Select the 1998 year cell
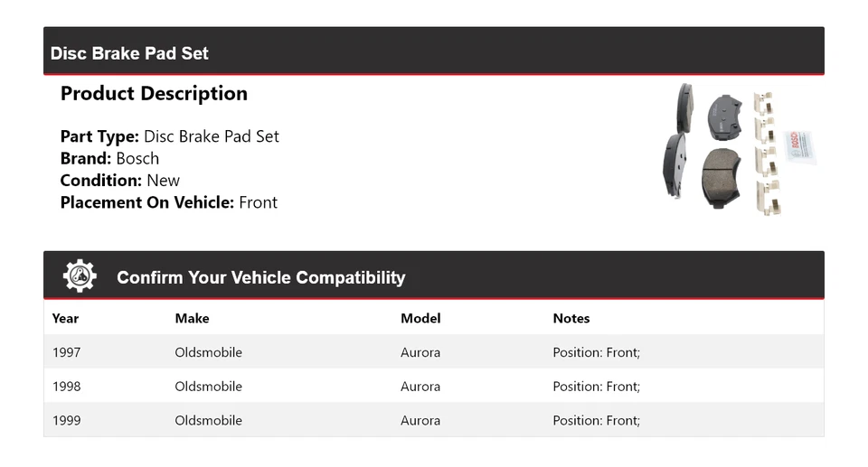This screenshot has width=868, height=467. [x=66, y=387]
